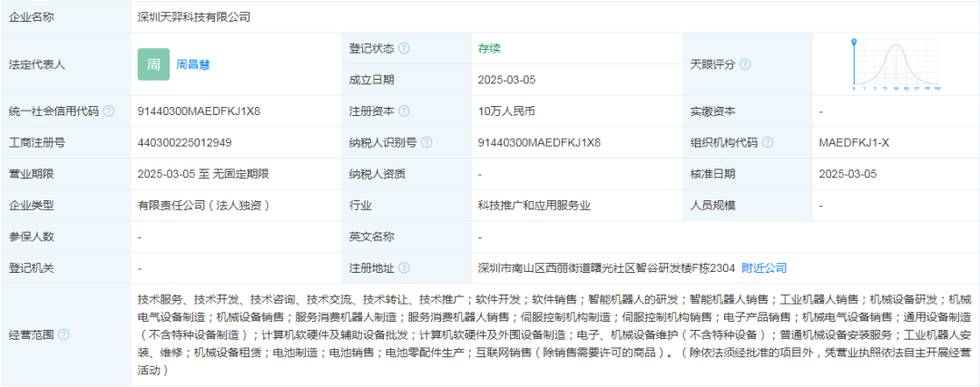Click the registered capital value 10万人民币
The width and height of the screenshot is (980, 387).
[x=506, y=111]
